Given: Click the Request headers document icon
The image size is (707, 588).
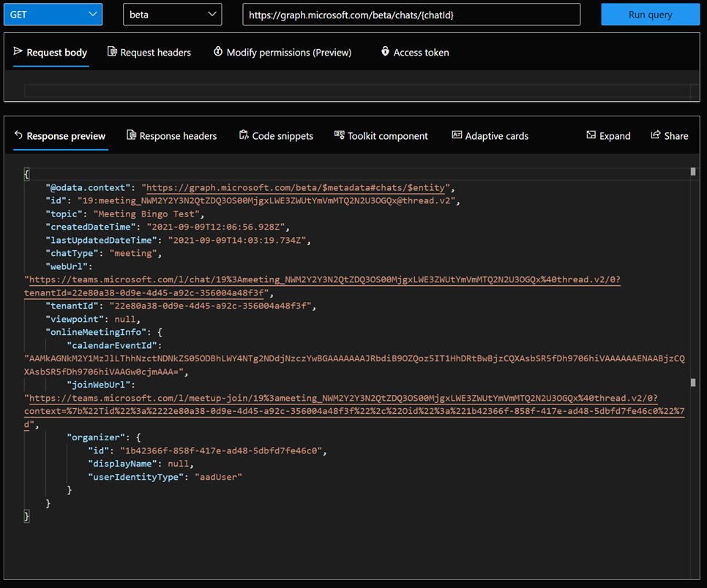Looking at the screenshot, I should pos(112,51).
